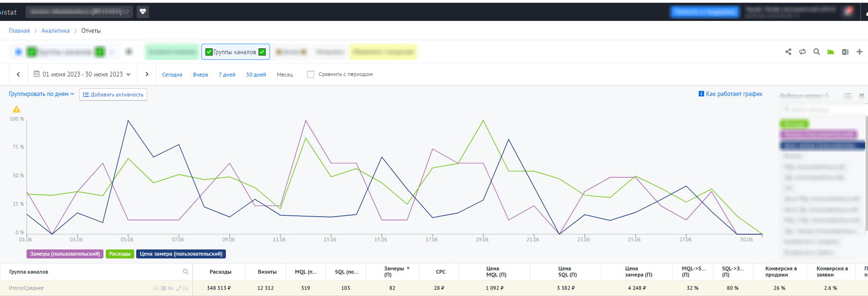Navigate to Главная breadcrumb
868x296 pixels.
tap(19, 31)
